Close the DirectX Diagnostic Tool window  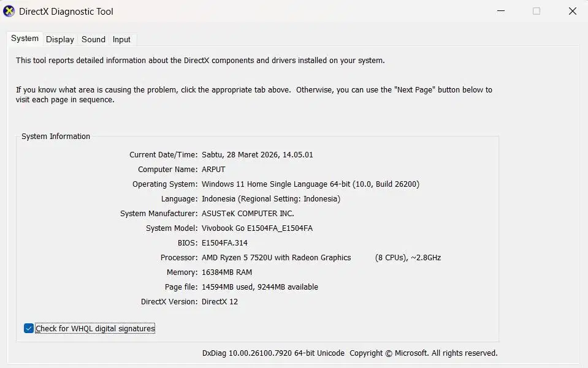[573, 11]
